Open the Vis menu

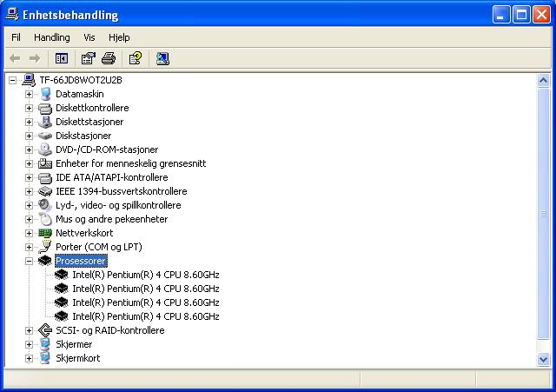[89, 37]
